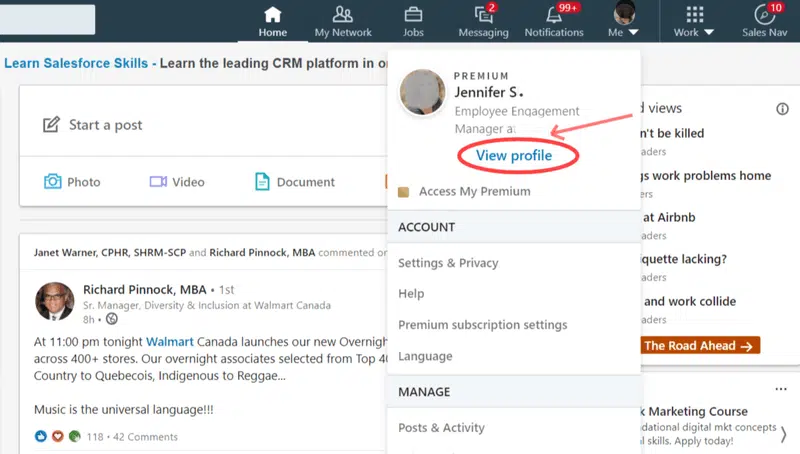Click Sr. Manager, Diversity & Inclusion subtitle

click(207, 306)
